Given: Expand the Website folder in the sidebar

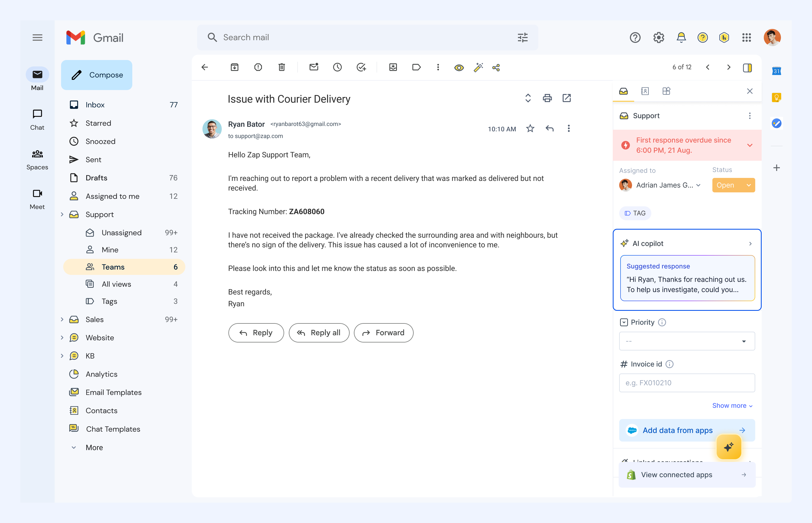Looking at the screenshot, I should click(62, 338).
